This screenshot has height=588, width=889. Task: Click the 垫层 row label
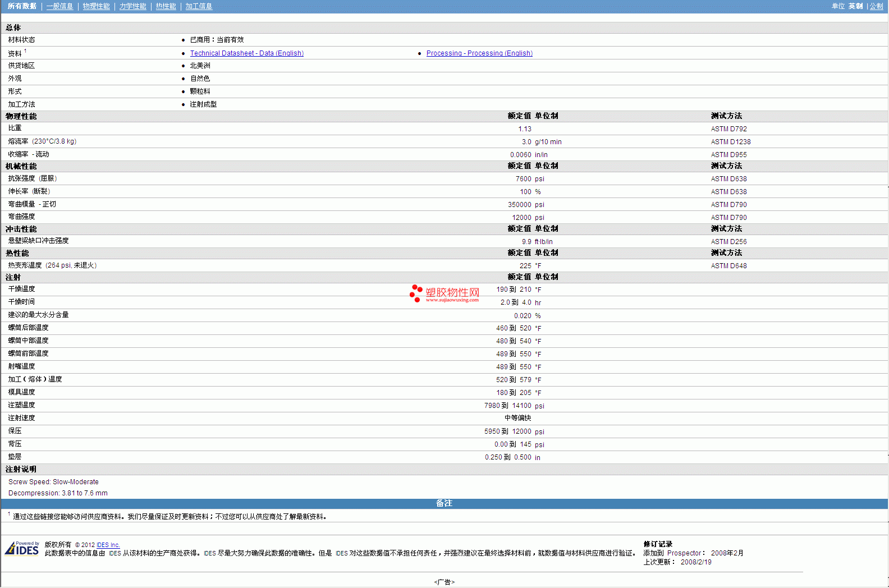coord(15,457)
